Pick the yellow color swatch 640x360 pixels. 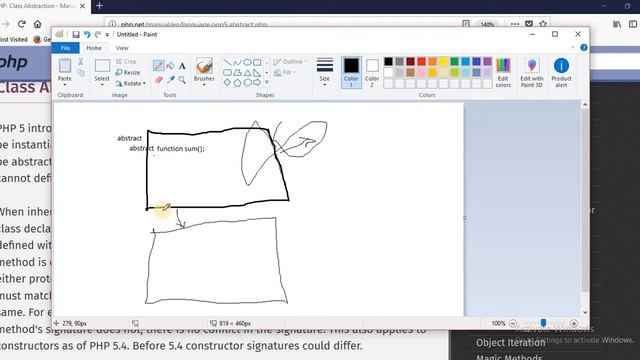444,62
